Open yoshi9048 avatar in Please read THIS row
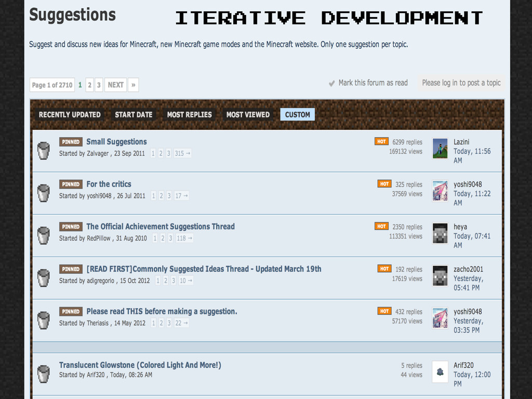This screenshot has width=532, height=399. [440, 318]
